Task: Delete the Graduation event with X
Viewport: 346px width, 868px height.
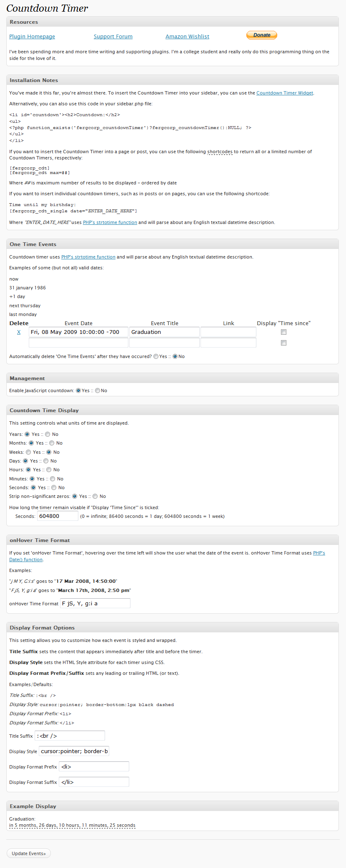Action: 19,332
